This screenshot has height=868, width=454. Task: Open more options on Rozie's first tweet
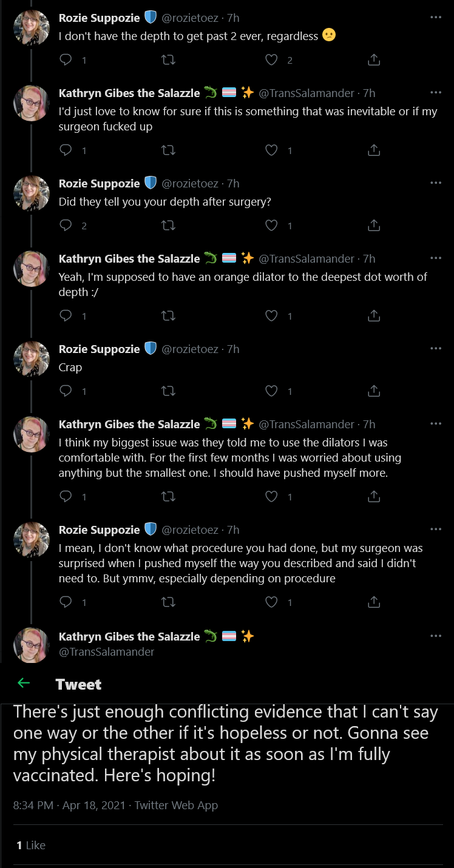[x=435, y=17]
